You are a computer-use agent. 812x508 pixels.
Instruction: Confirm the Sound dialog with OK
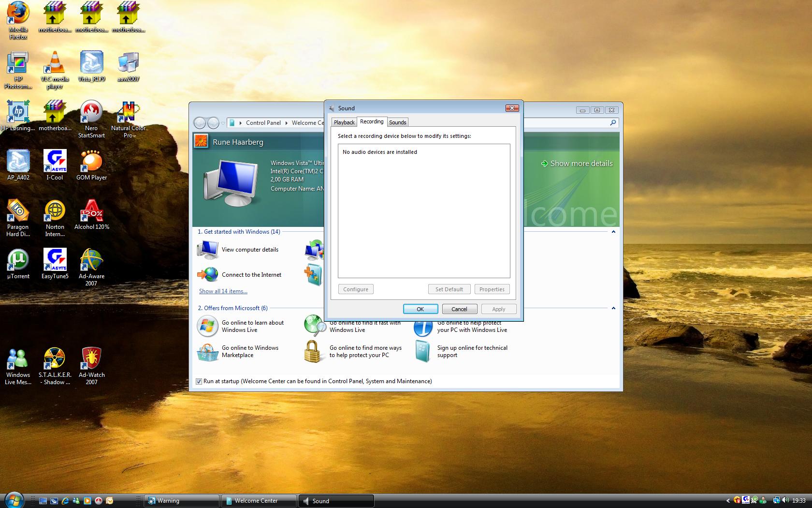(420, 309)
